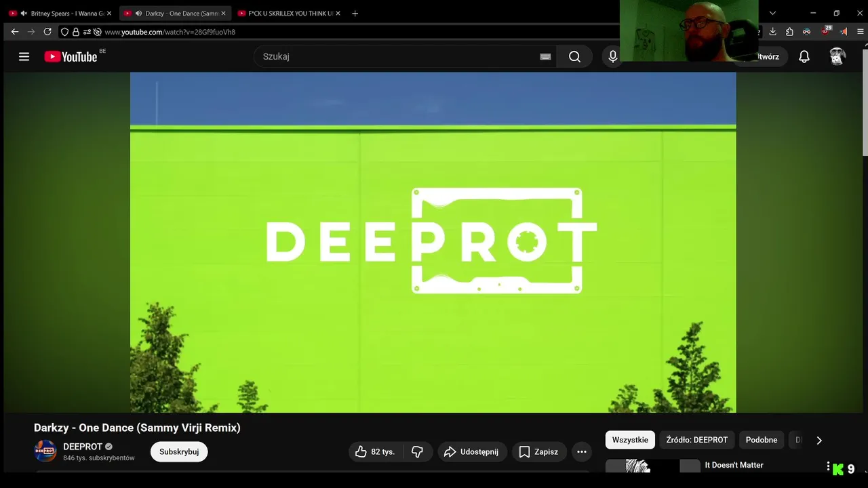Click the glasses-face extension icon
Screen dimensions: 868x488
point(806,32)
